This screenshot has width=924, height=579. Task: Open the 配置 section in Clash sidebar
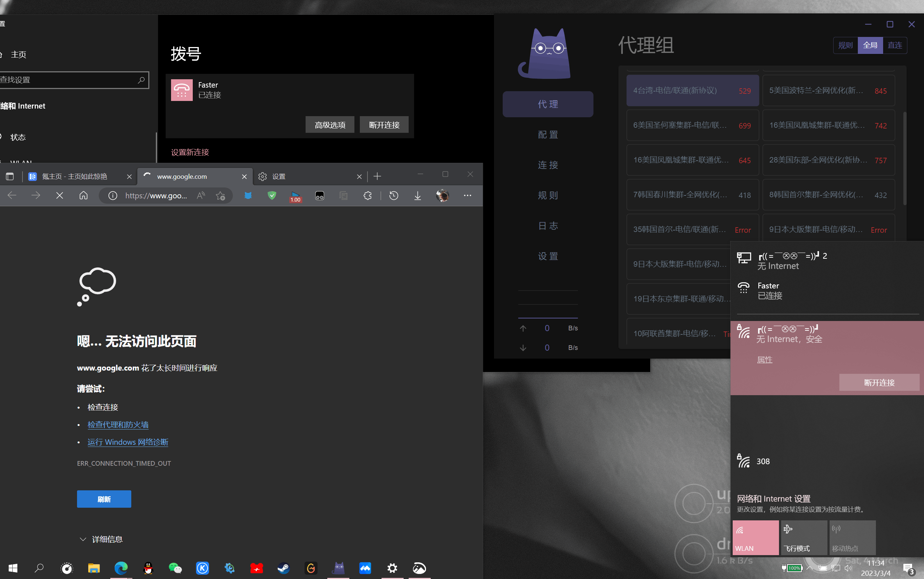tap(548, 134)
